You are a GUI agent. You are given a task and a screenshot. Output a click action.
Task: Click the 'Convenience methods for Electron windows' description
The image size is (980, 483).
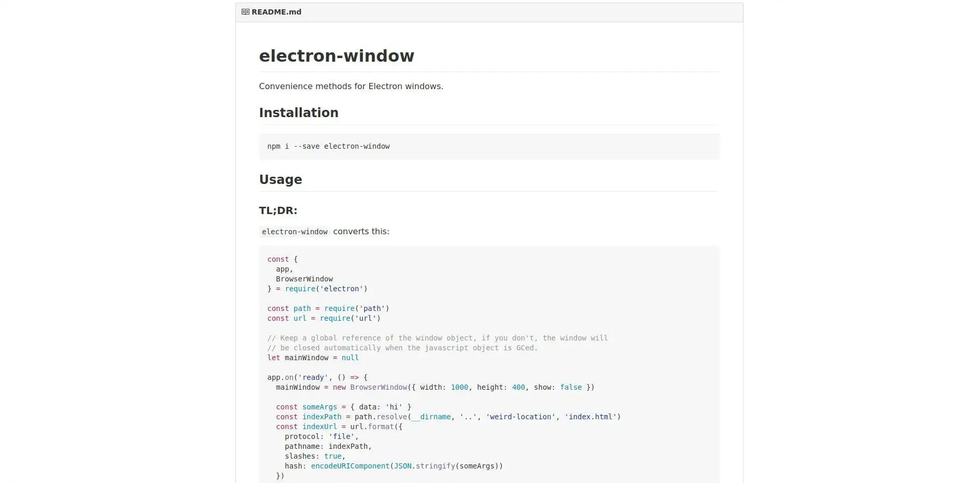[351, 87]
